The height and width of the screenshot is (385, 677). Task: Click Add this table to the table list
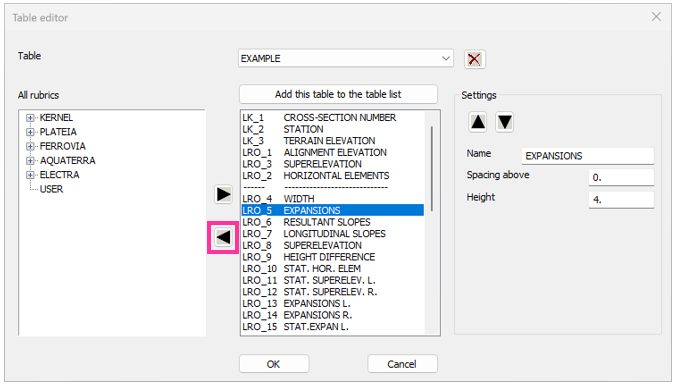(338, 94)
